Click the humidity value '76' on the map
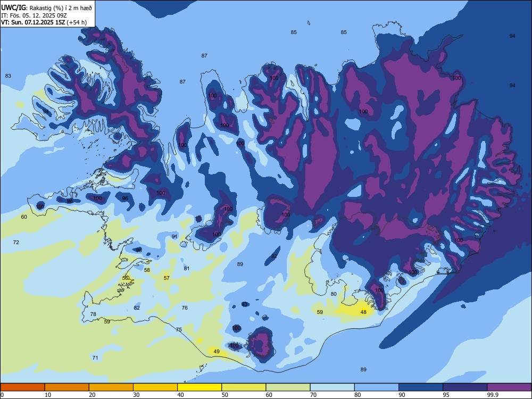The width and height of the screenshot is (532, 399). (185, 307)
